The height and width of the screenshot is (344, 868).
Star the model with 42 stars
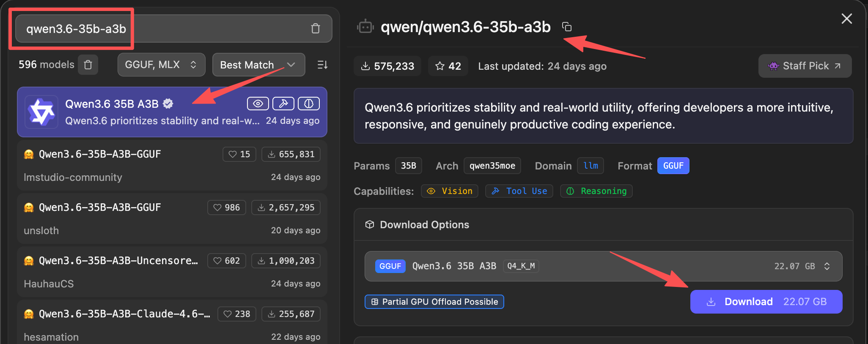[448, 66]
